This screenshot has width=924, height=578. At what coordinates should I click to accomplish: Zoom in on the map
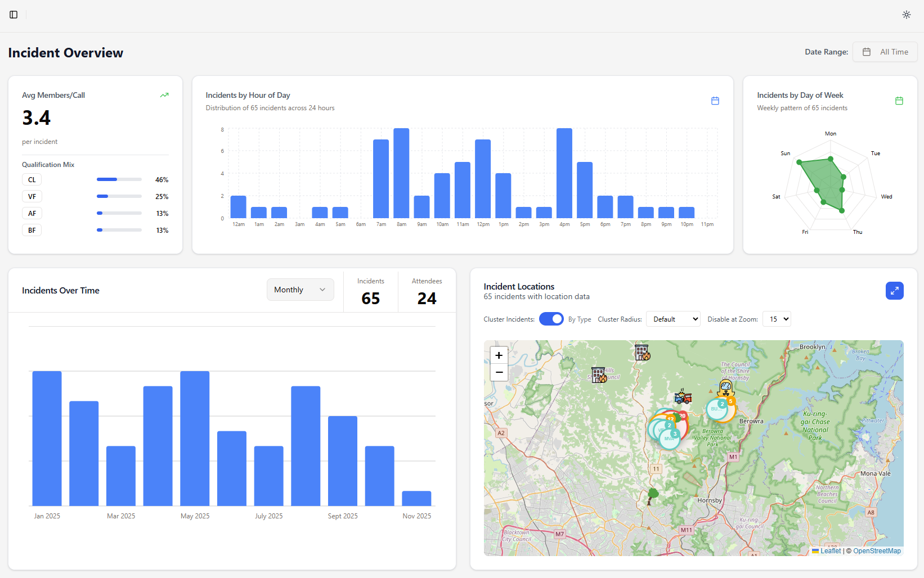[499, 355]
